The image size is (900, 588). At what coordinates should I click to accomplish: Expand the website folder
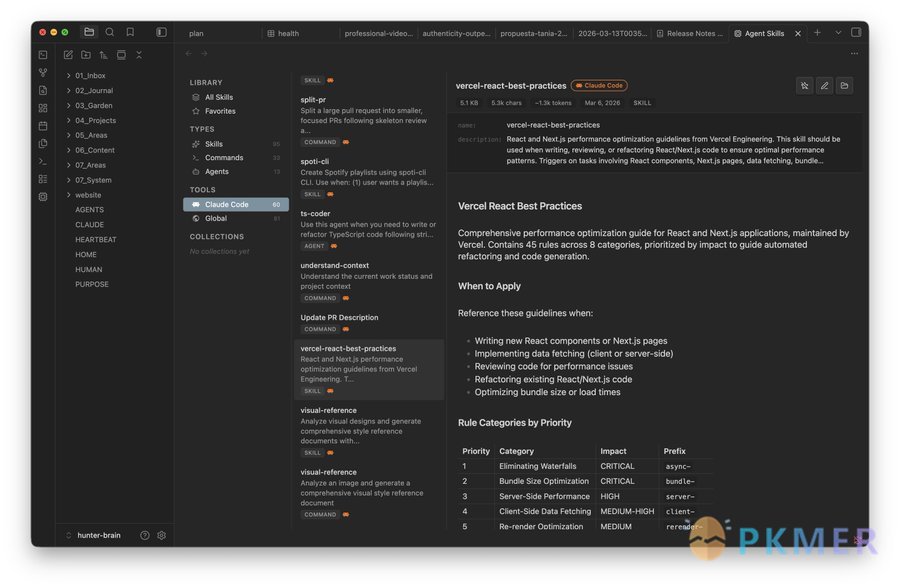(x=88, y=195)
